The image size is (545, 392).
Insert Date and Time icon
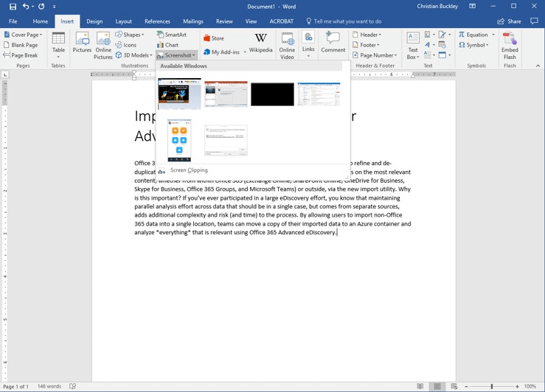[x=442, y=45]
